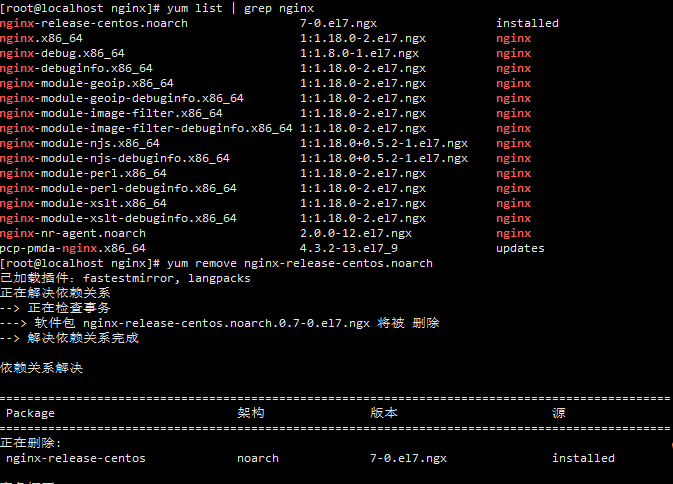
Task: Click the 'yum remove nginx-release-centos.noarch' command
Action: coord(300,263)
